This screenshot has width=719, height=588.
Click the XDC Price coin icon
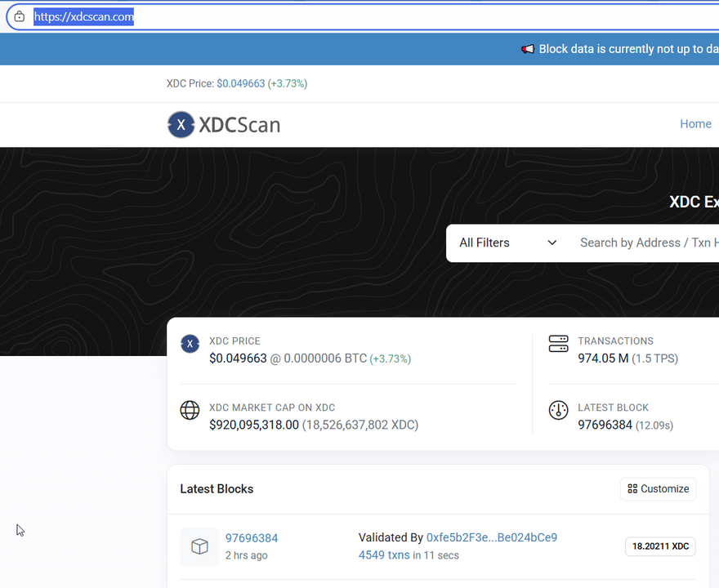tap(190, 344)
